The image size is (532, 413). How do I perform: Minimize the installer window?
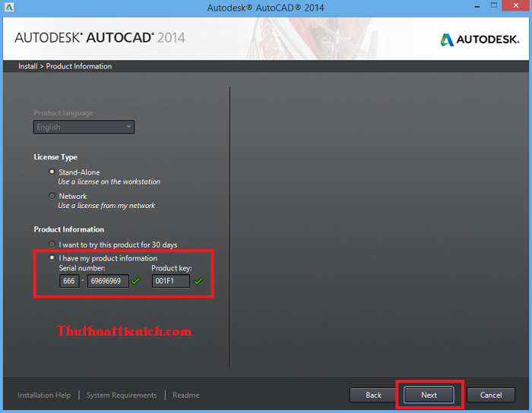click(477, 7)
